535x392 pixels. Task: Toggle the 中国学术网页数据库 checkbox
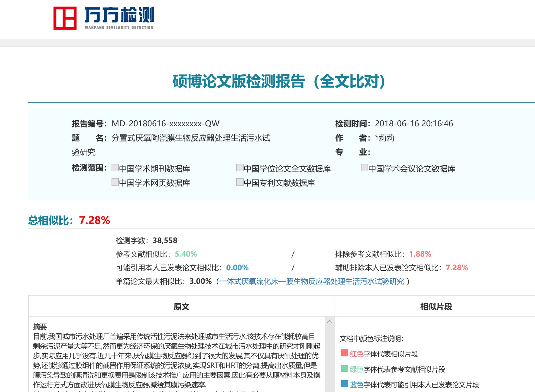(x=115, y=182)
